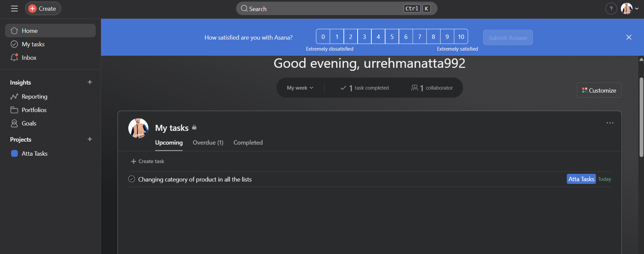The height and width of the screenshot is (254, 644).
Task: Click the Reporting graph icon
Action: pos(14,97)
